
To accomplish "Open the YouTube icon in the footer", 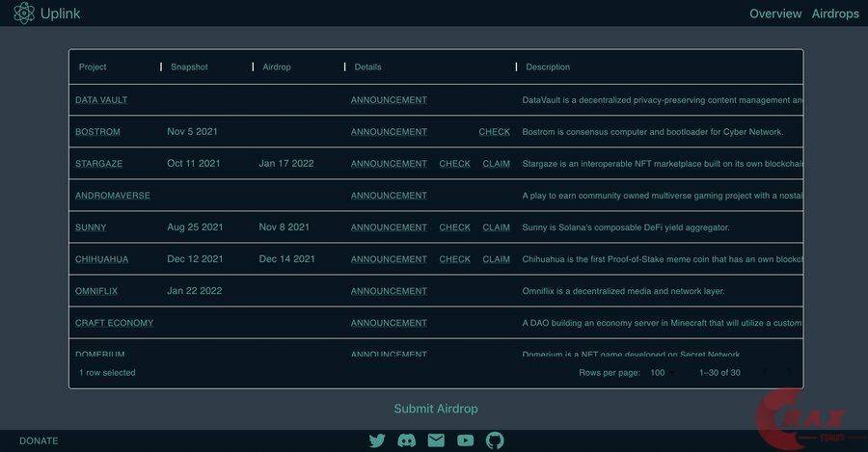I will coord(466,440).
